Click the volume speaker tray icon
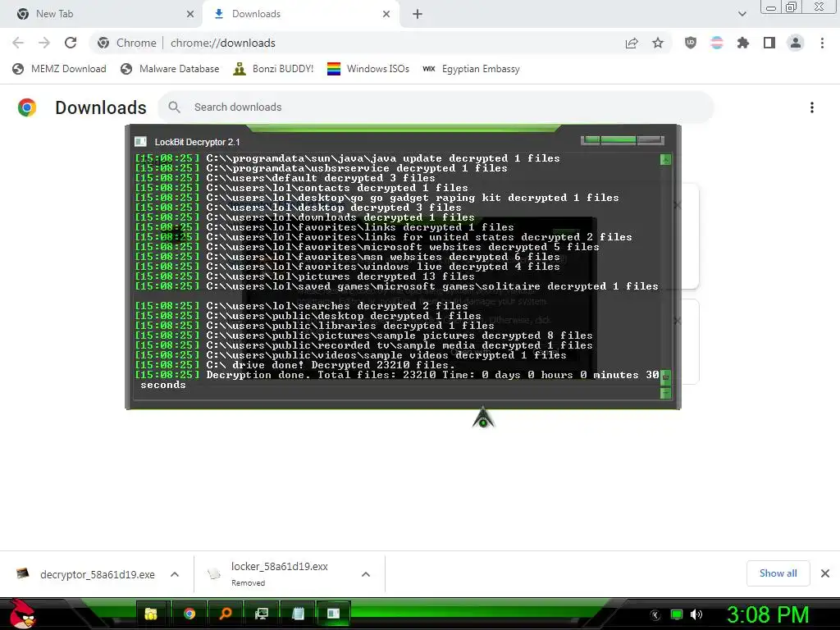 pyautogui.click(x=696, y=614)
